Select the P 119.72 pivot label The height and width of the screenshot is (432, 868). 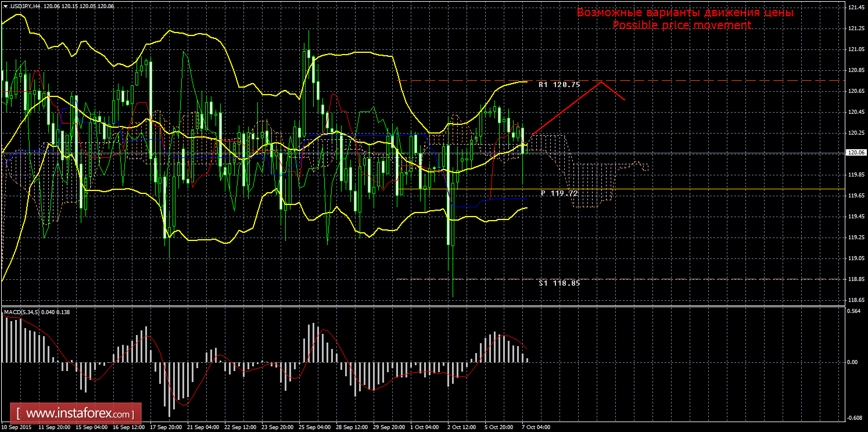[x=559, y=192]
